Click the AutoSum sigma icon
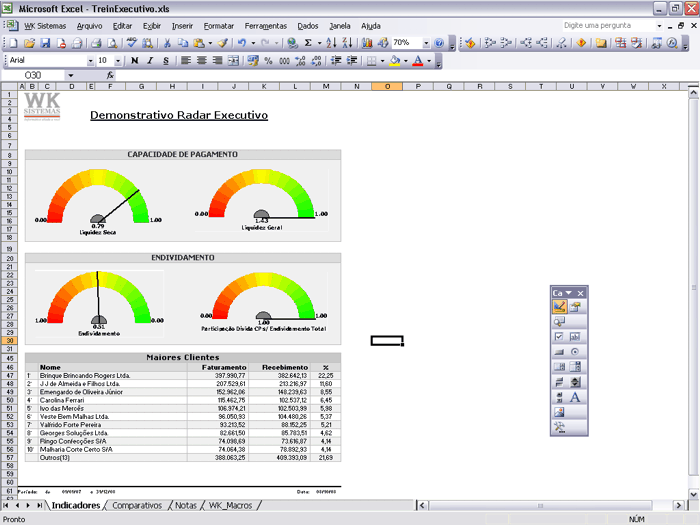The height and width of the screenshot is (525, 700). [x=307, y=43]
